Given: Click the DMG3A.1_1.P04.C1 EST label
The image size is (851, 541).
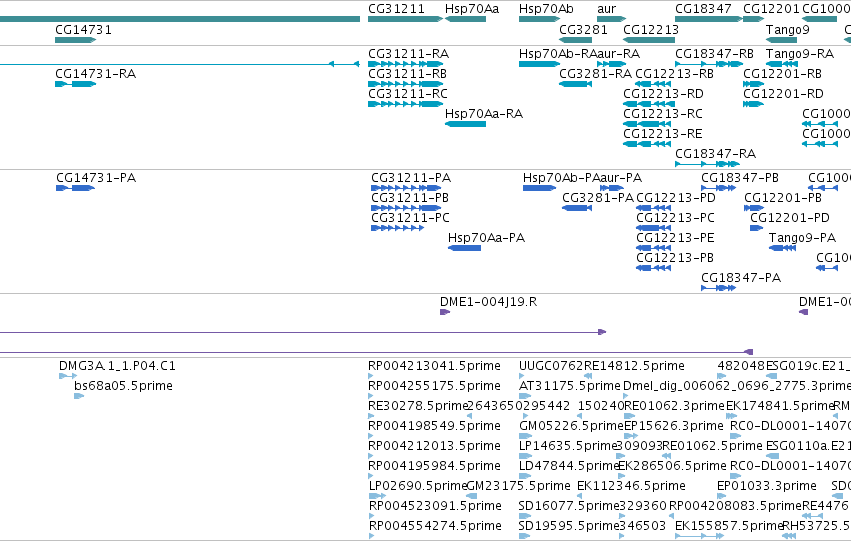Looking at the screenshot, I should click(x=117, y=366).
